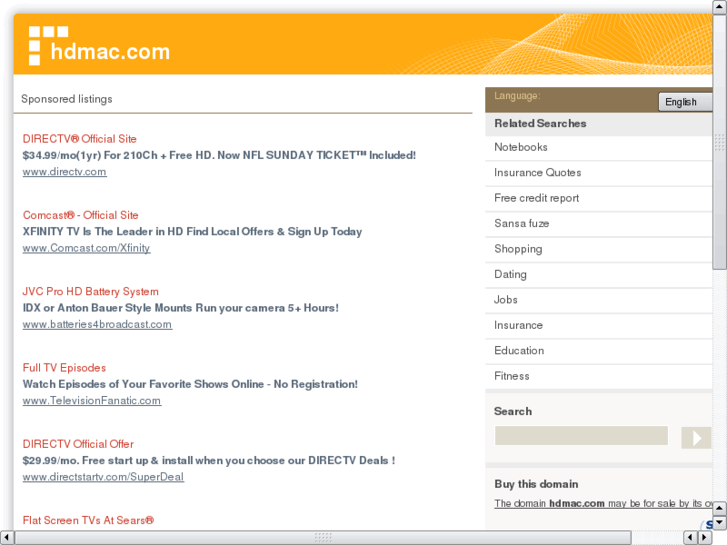Open Comcast® - Official Site listing
727x545 pixels.
[81, 215]
